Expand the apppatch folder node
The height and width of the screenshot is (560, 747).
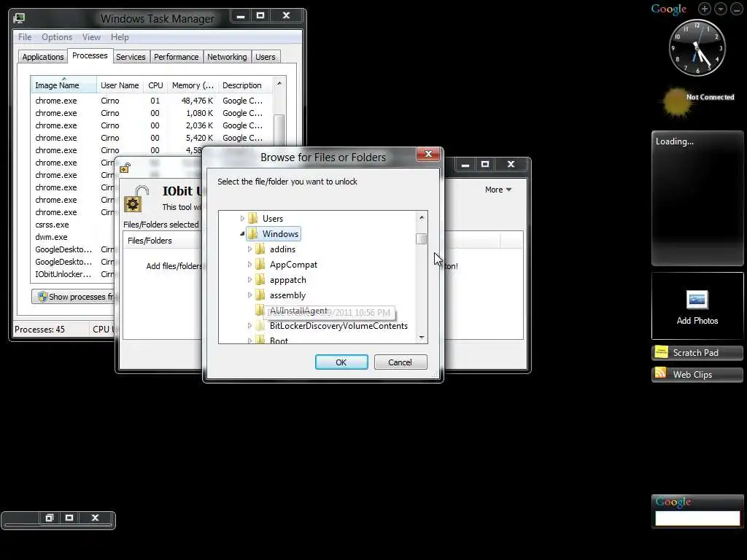pyautogui.click(x=249, y=279)
